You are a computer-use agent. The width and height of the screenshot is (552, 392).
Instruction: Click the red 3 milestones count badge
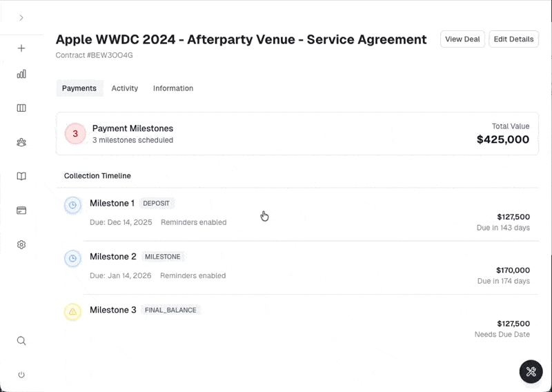pos(75,134)
